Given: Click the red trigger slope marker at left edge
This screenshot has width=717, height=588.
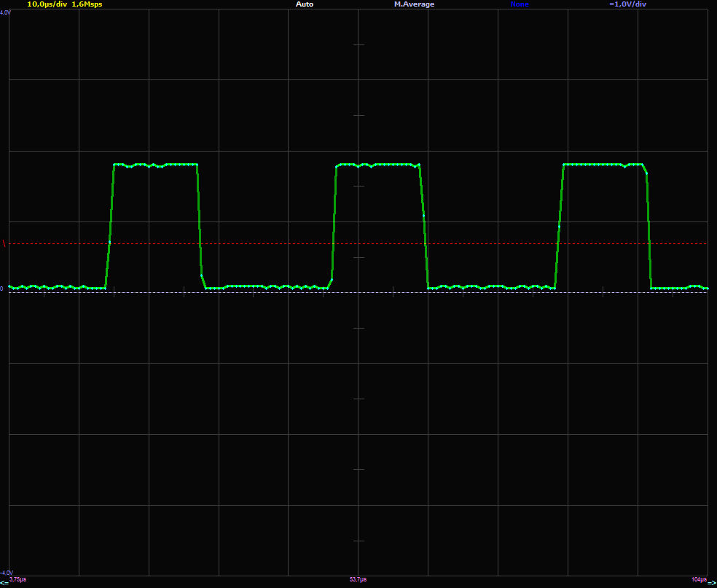Looking at the screenshot, I should [4, 244].
